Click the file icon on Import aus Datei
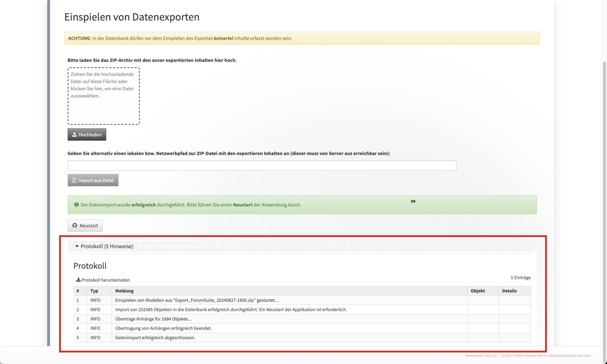Image resolution: width=607 pixels, height=364 pixels. [74, 180]
